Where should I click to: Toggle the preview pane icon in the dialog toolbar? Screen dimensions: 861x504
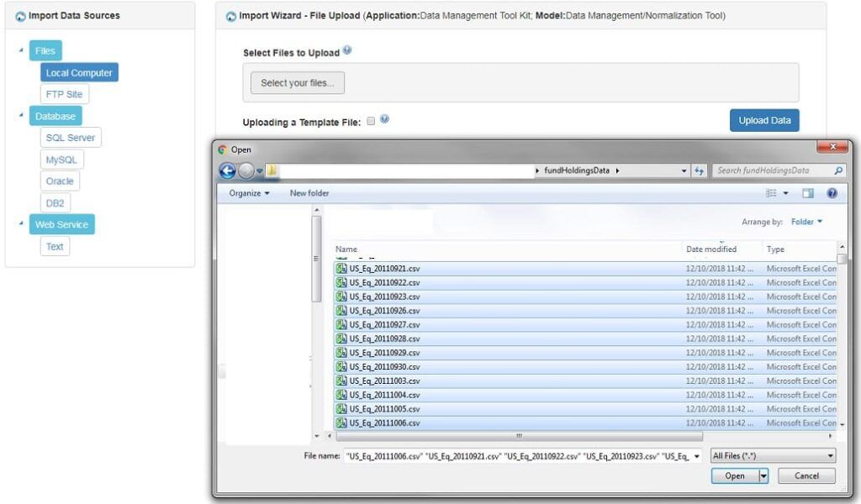[x=808, y=193]
